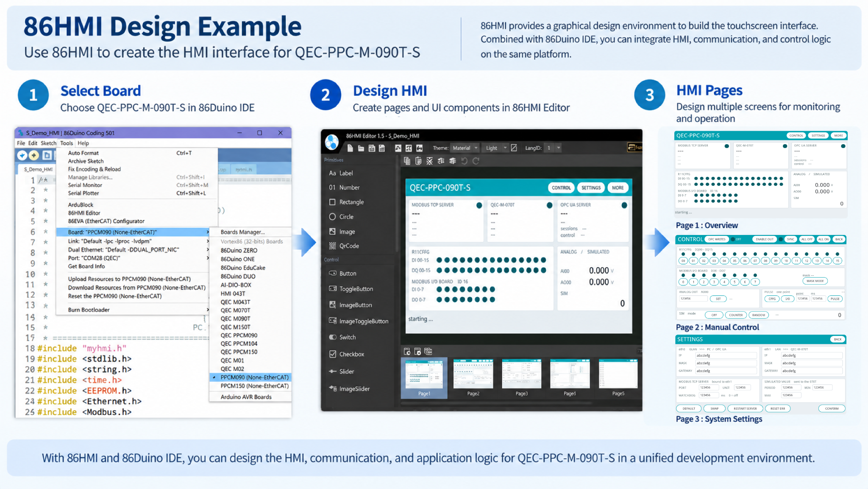Select the Rectangle primitive tool

pos(346,202)
